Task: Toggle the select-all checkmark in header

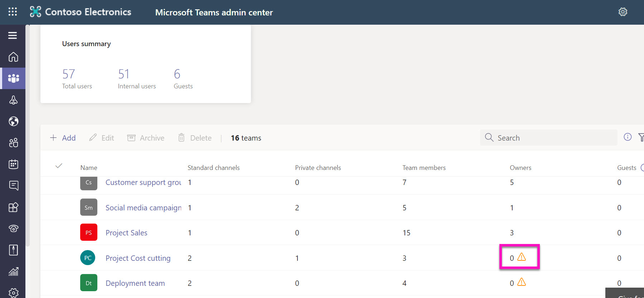Action: (x=59, y=166)
